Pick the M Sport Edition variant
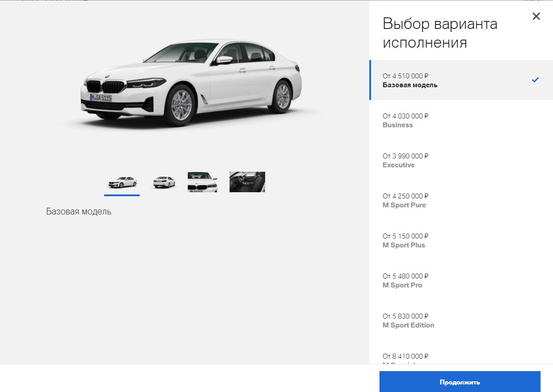The width and height of the screenshot is (553, 392). pyautogui.click(x=461, y=320)
